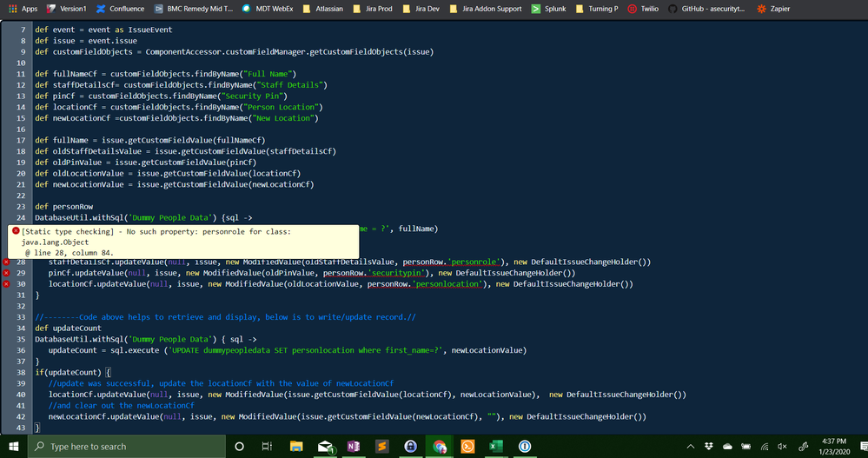868x458 pixels.
Task: Open the Jira Prod bookmark folder
Action: [x=373, y=9]
